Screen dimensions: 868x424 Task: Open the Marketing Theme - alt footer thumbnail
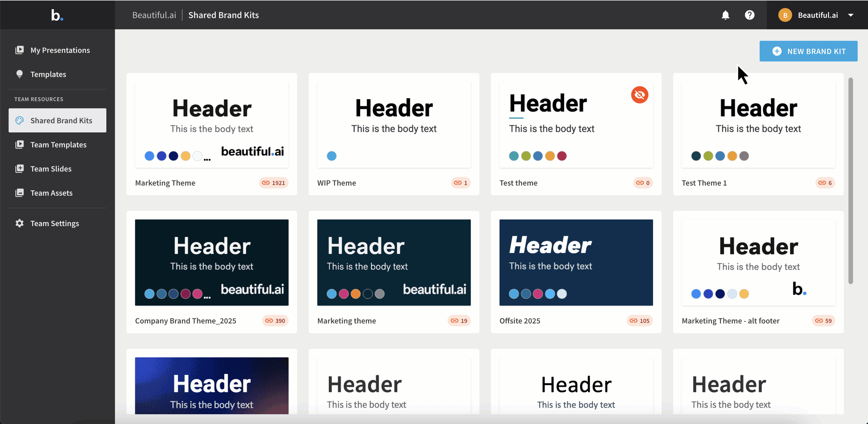[758, 262]
